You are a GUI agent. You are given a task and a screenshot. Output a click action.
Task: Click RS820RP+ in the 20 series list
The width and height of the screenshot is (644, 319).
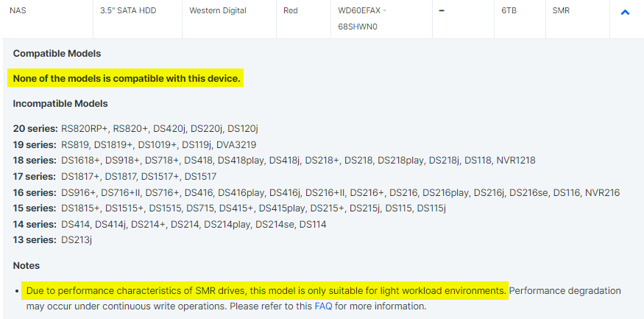84,129
